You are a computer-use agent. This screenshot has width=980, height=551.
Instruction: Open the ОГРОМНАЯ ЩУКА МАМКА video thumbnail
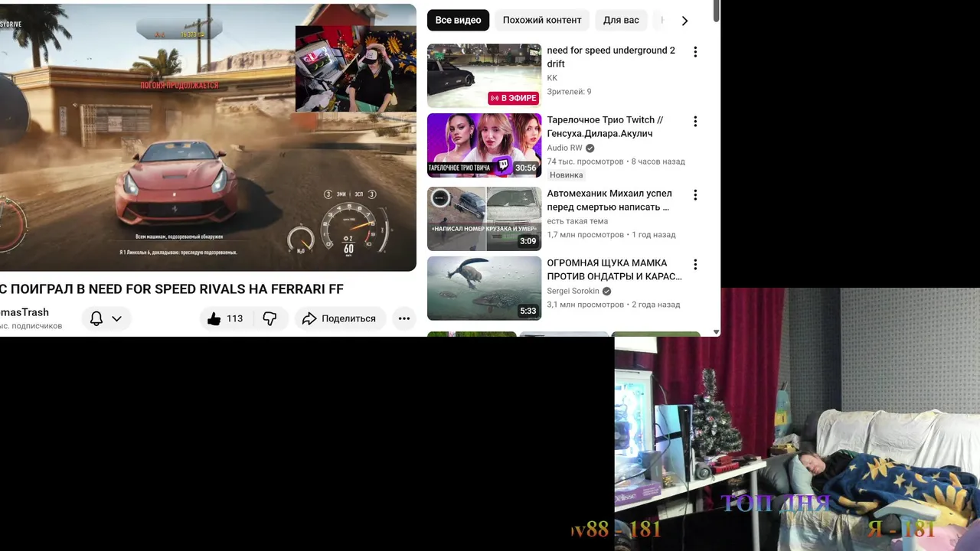484,289
